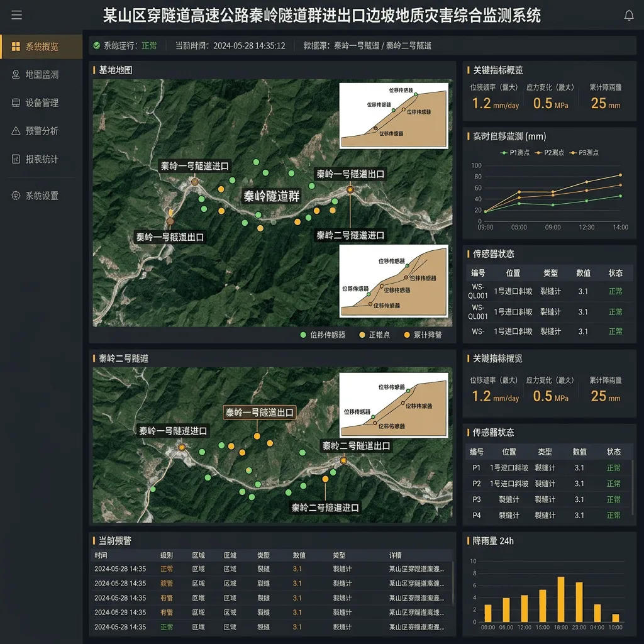Click the 1.2 mm/day displacement rate value in top panel
The image size is (644, 644).
(495, 104)
